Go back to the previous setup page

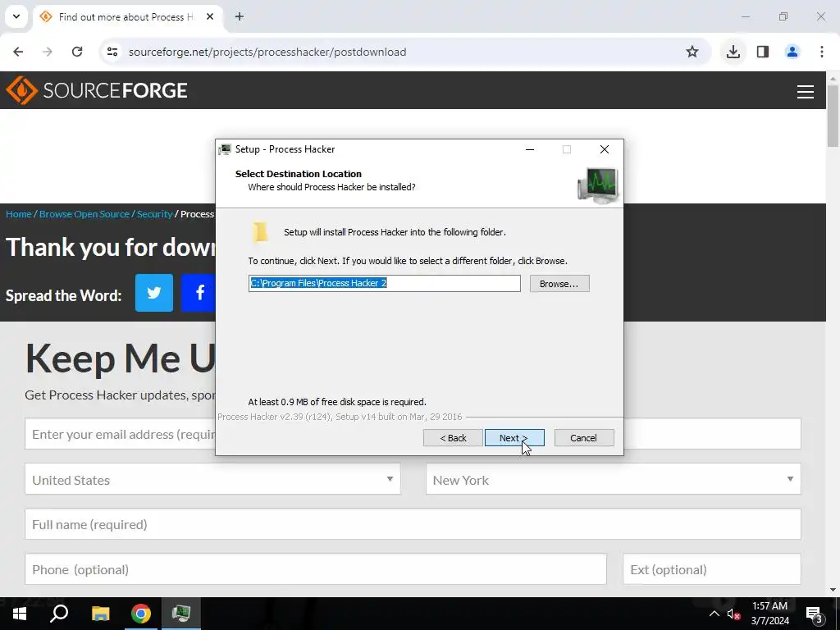[x=453, y=438]
